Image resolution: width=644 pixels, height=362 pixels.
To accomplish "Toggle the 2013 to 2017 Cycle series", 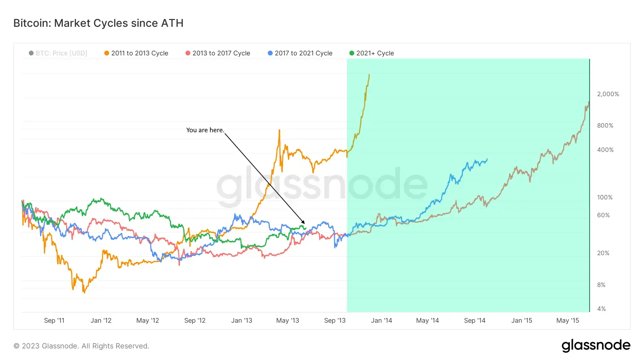I will pos(218,53).
